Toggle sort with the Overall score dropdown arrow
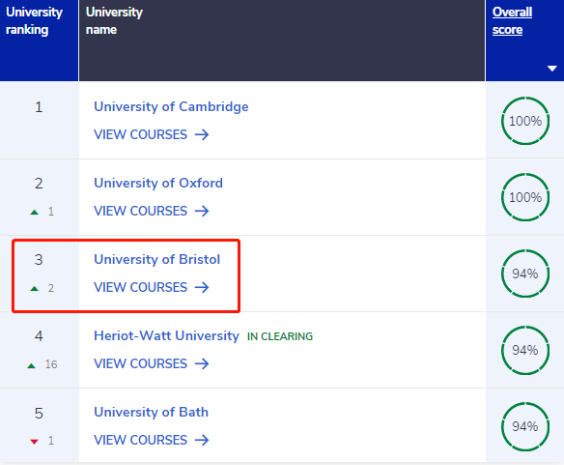The width and height of the screenshot is (564, 465). click(x=552, y=68)
